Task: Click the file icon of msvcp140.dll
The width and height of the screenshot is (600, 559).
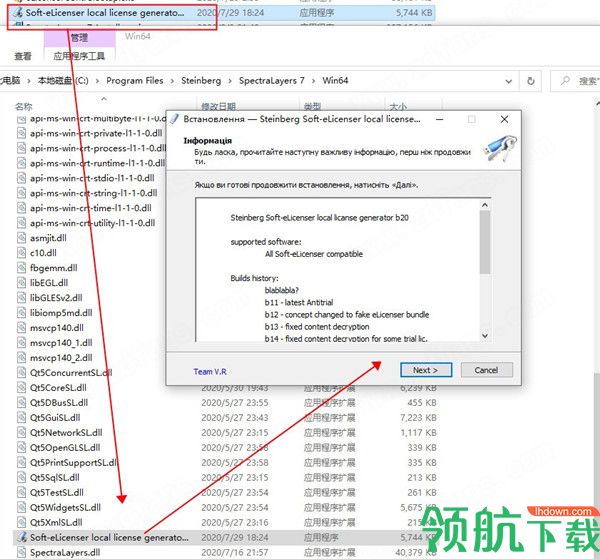Action: [x=21, y=328]
